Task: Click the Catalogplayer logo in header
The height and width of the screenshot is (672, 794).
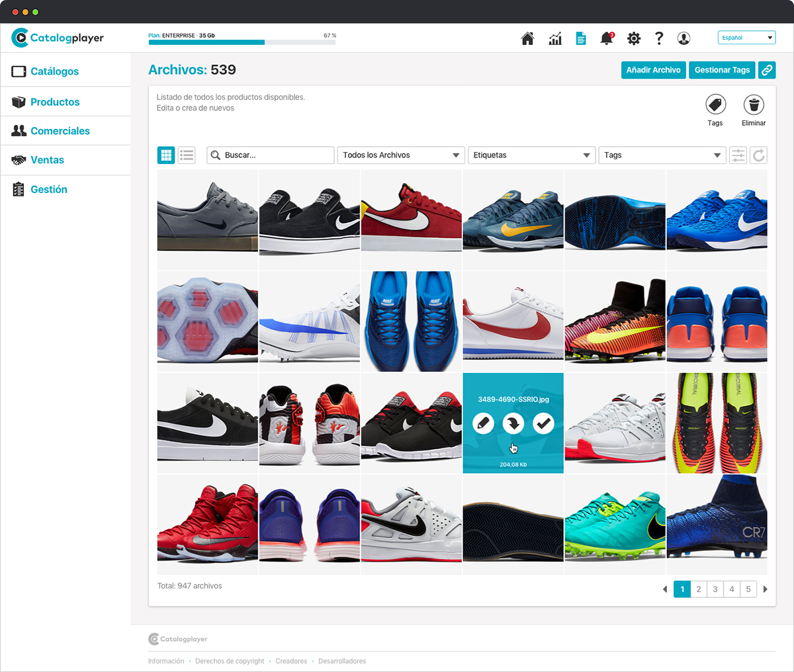Action: pos(58,38)
